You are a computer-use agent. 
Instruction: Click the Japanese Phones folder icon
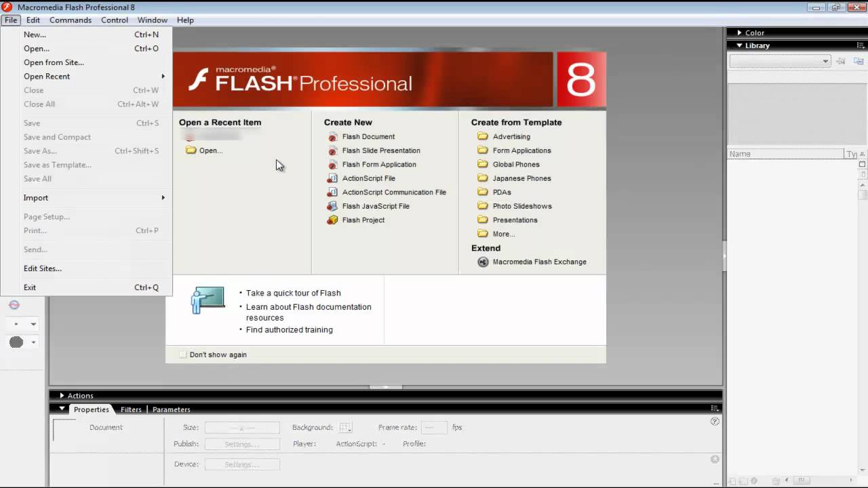pos(483,178)
